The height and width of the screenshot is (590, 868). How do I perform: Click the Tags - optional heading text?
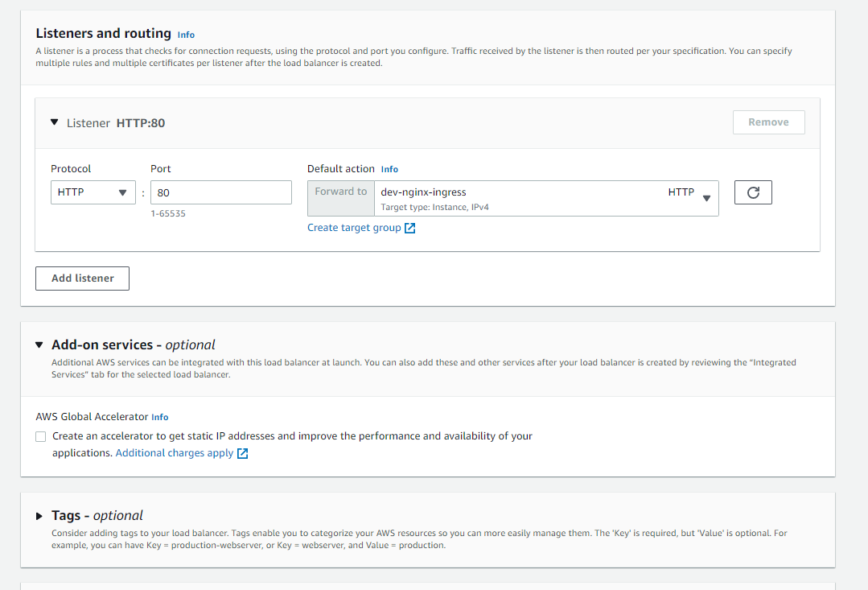(x=97, y=515)
